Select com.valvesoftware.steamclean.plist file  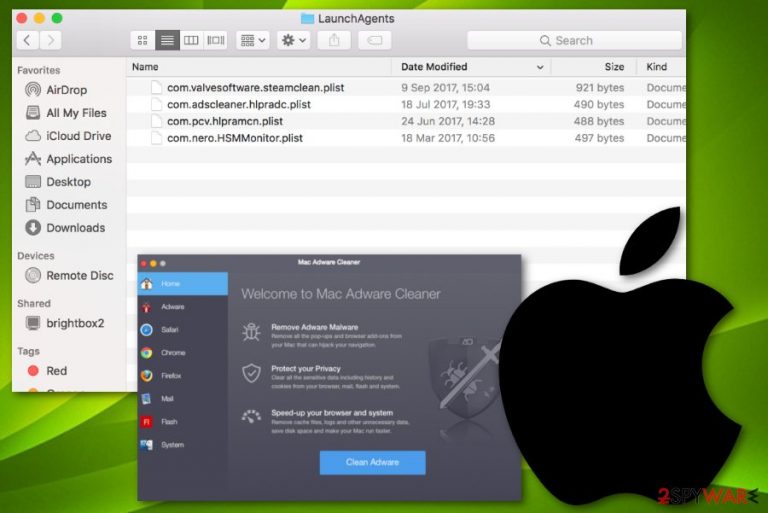(406, 88)
